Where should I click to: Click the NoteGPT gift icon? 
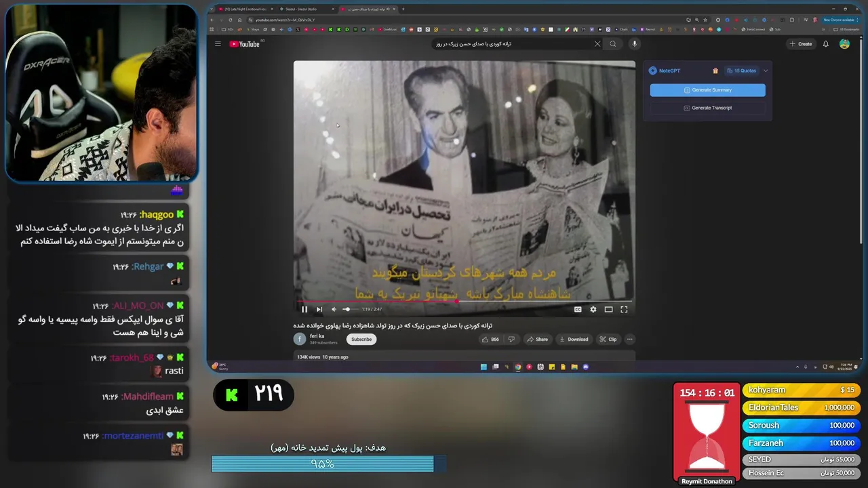pyautogui.click(x=715, y=70)
